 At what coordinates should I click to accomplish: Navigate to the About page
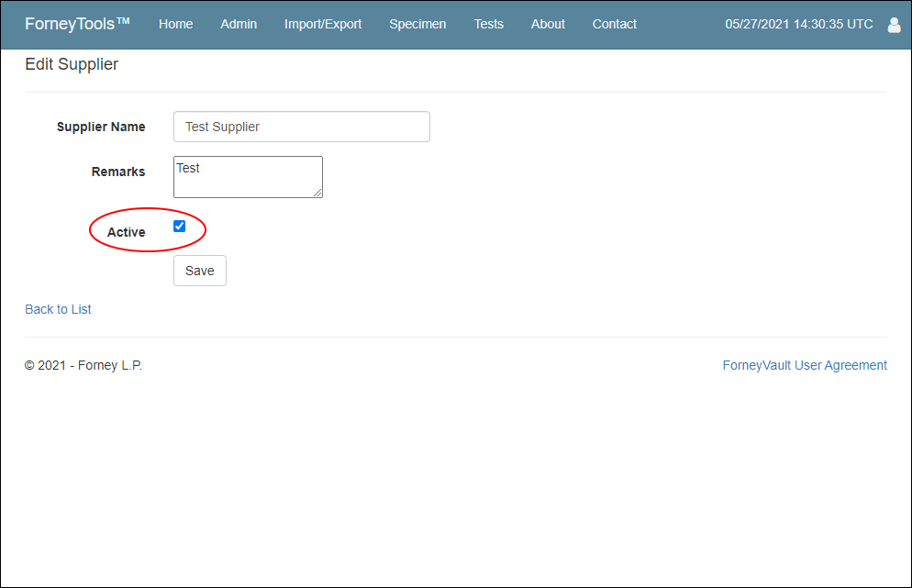coord(548,25)
